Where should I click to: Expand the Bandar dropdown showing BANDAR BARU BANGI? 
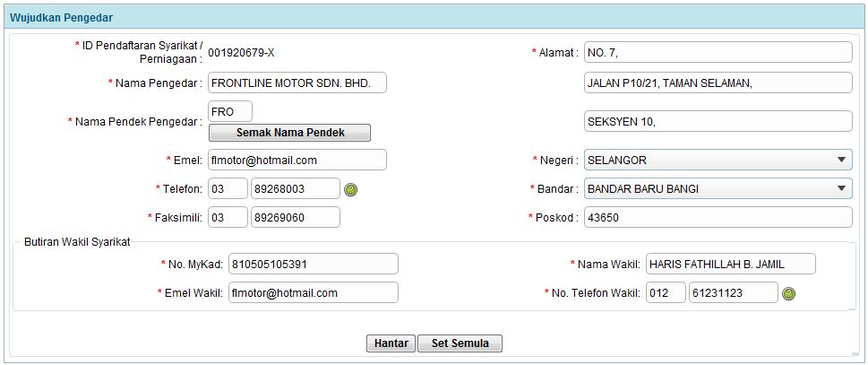pyautogui.click(x=718, y=189)
